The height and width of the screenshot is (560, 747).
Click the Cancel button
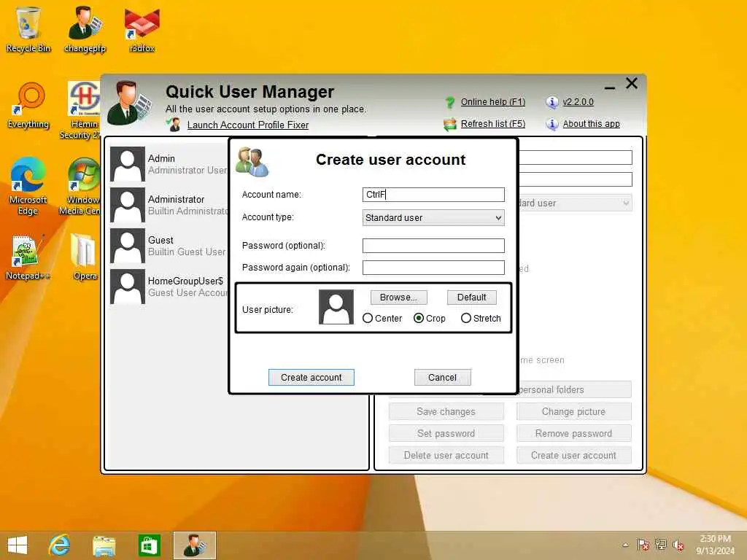coord(443,377)
